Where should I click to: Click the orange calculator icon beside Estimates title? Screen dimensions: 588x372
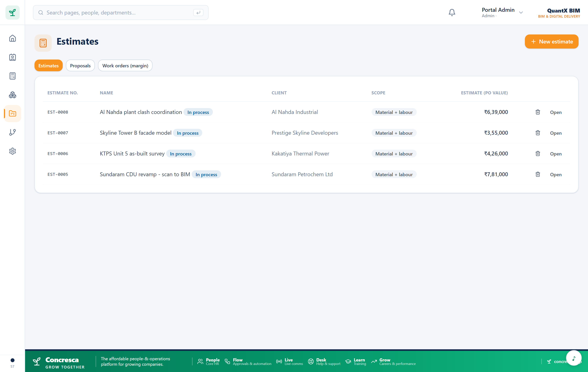pyautogui.click(x=43, y=43)
